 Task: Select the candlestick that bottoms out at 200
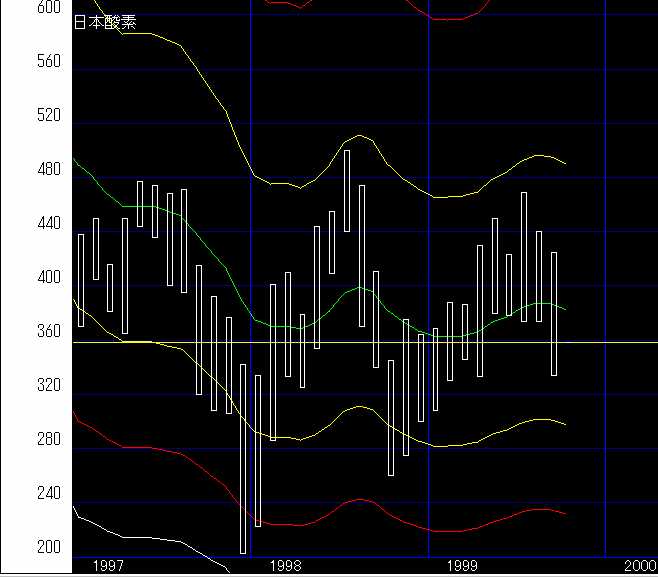coord(242,458)
